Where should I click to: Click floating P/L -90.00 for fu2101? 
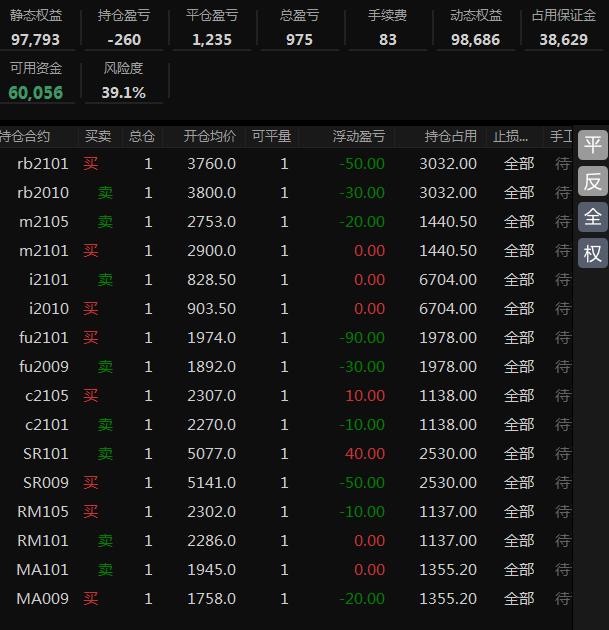coord(362,338)
